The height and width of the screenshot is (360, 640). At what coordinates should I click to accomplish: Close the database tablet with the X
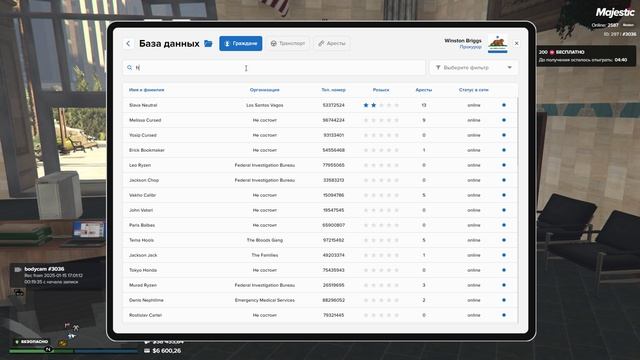click(x=516, y=43)
